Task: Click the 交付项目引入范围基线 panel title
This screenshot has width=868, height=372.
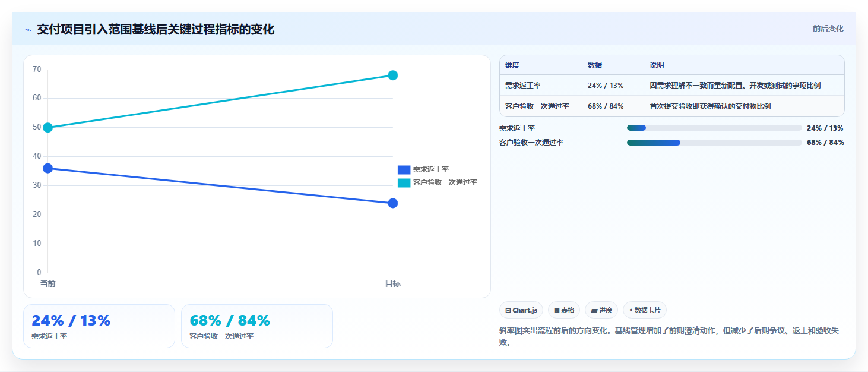Action: 156,30
